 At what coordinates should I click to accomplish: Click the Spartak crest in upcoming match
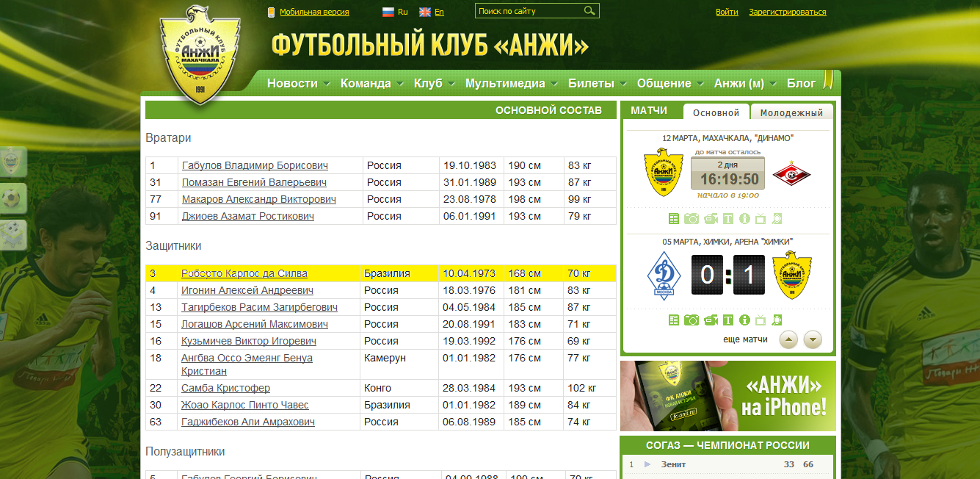click(791, 173)
